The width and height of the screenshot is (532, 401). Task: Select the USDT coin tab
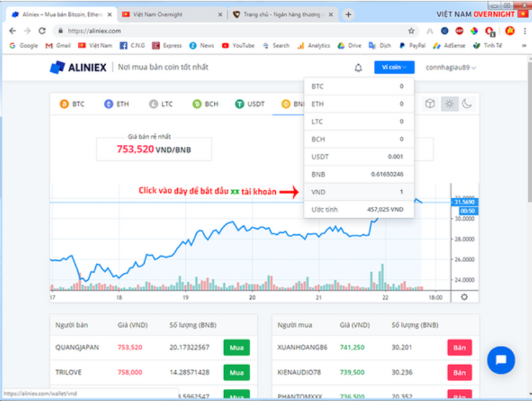tap(250, 104)
